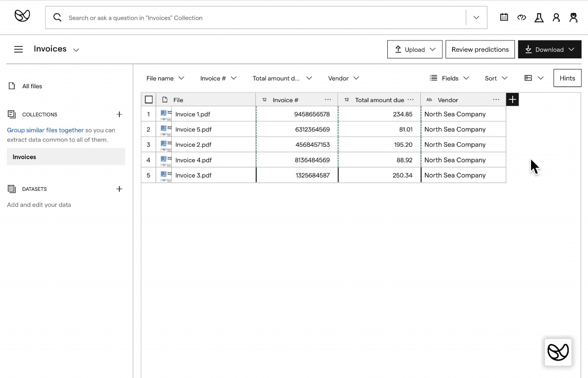588x378 pixels.
Task: Open Total amount due column options (three dots)
Action: (411, 99)
